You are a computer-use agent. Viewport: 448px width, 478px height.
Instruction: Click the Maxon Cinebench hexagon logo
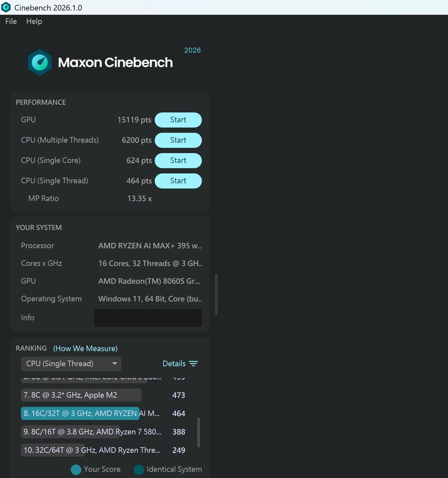click(x=40, y=62)
